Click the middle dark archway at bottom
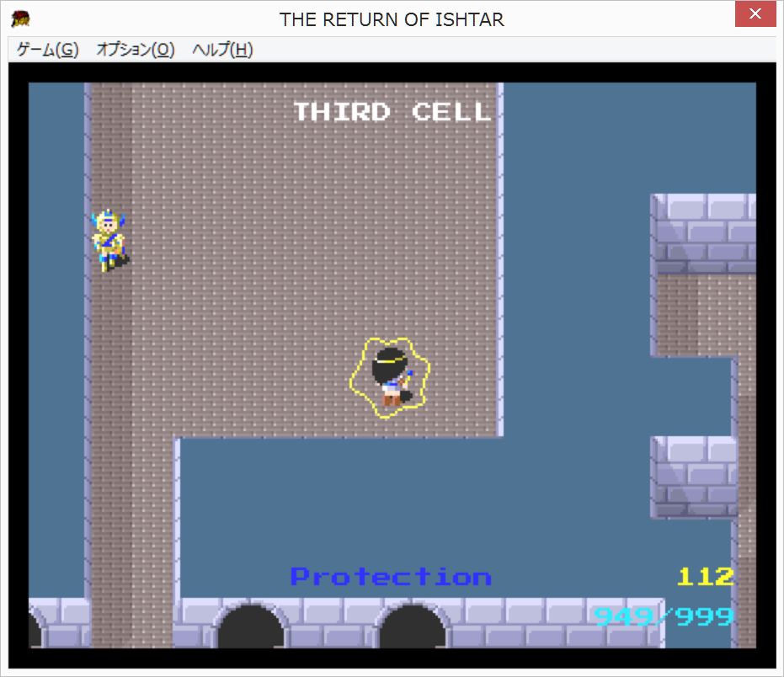The height and width of the screenshot is (677, 784). coord(248,627)
